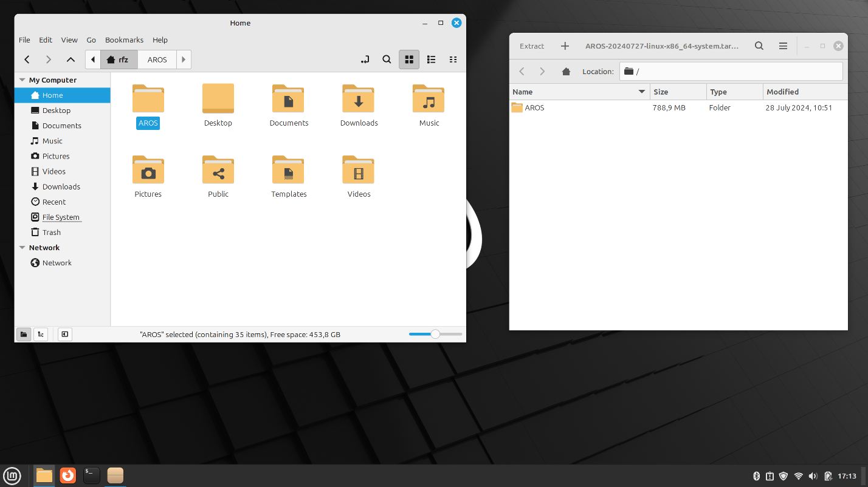This screenshot has width=868, height=487.
Task: Open Trash in the sidebar
Action: point(63,232)
